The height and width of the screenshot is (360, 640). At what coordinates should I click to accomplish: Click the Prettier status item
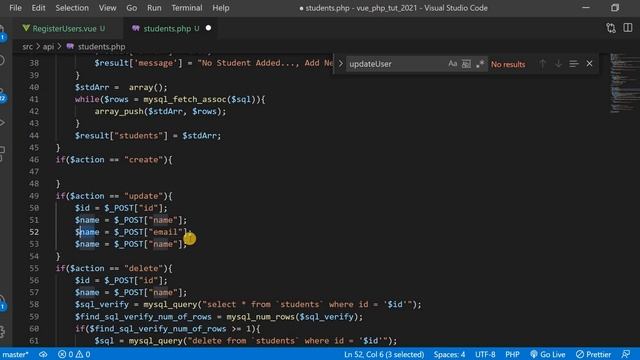(x=593, y=354)
